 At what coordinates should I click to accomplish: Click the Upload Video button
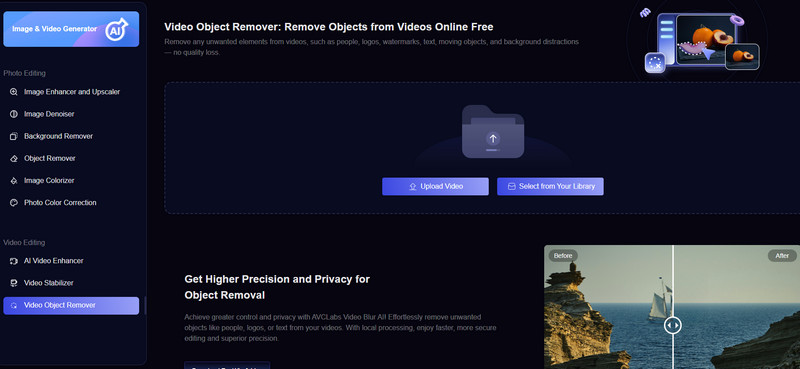[x=435, y=186]
